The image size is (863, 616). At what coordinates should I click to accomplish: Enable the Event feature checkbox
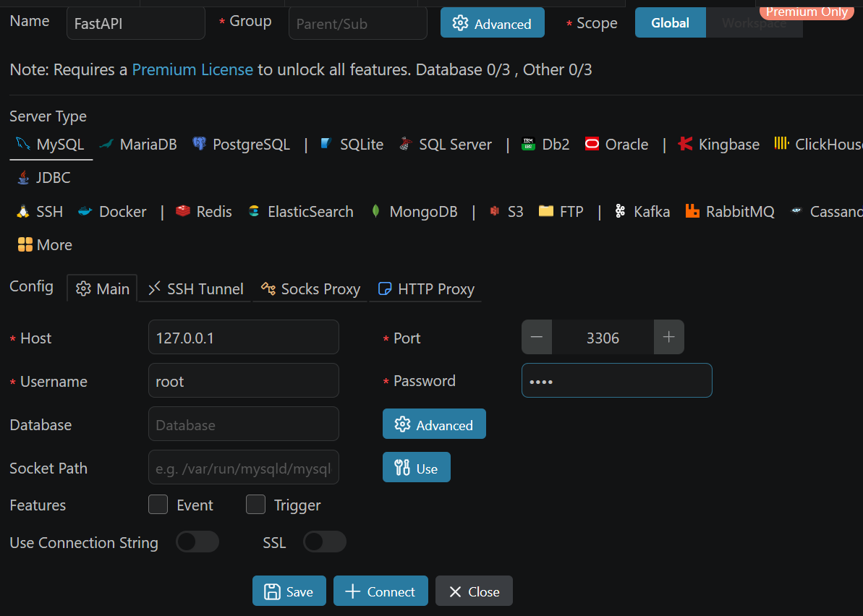[x=158, y=505]
